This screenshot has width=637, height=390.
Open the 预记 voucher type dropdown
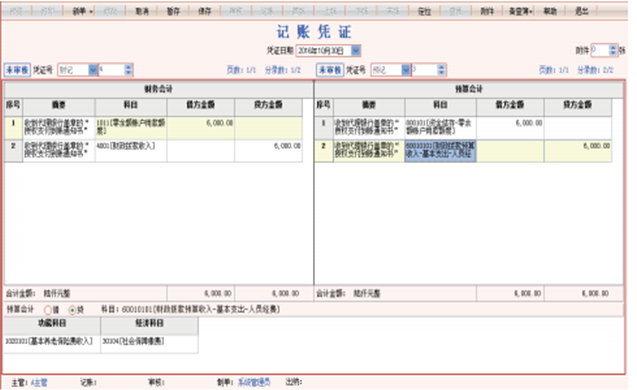(x=406, y=70)
